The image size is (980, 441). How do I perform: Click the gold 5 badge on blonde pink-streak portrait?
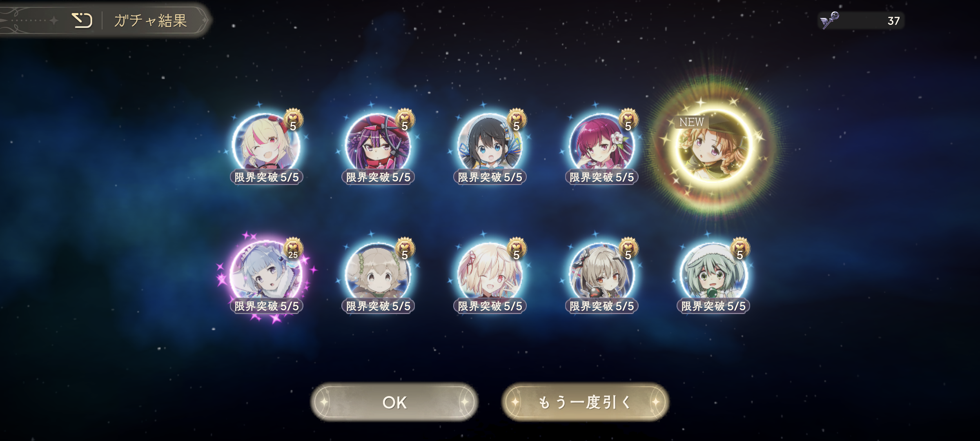coord(293,120)
